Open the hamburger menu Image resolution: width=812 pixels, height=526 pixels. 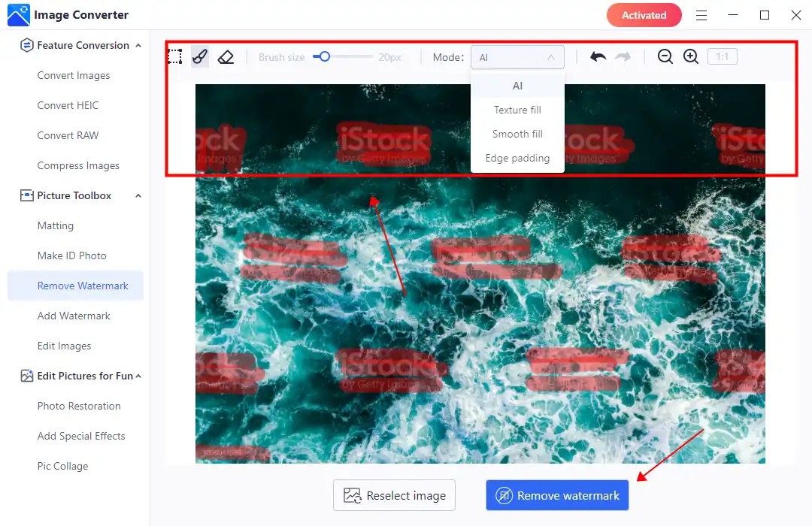point(701,15)
